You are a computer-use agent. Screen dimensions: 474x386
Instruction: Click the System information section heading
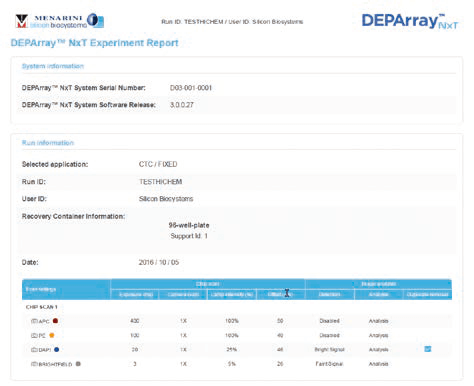(53, 66)
